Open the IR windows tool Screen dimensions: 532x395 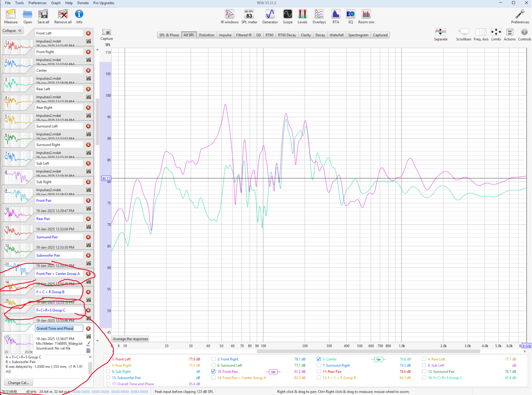click(230, 17)
